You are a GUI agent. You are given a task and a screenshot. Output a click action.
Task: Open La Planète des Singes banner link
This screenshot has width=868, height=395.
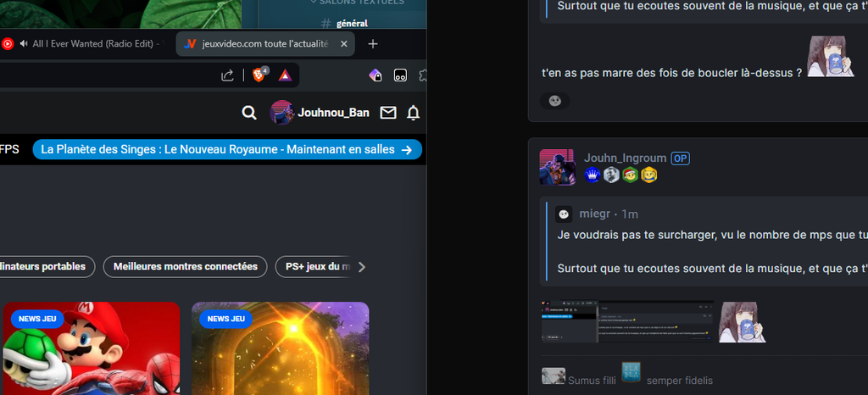[x=227, y=149]
